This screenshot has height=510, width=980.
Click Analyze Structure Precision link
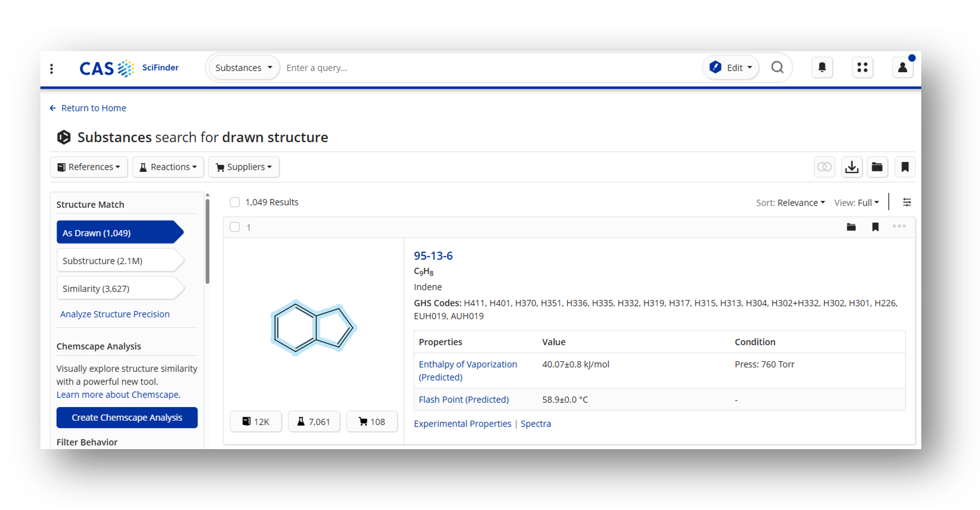[115, 314]
